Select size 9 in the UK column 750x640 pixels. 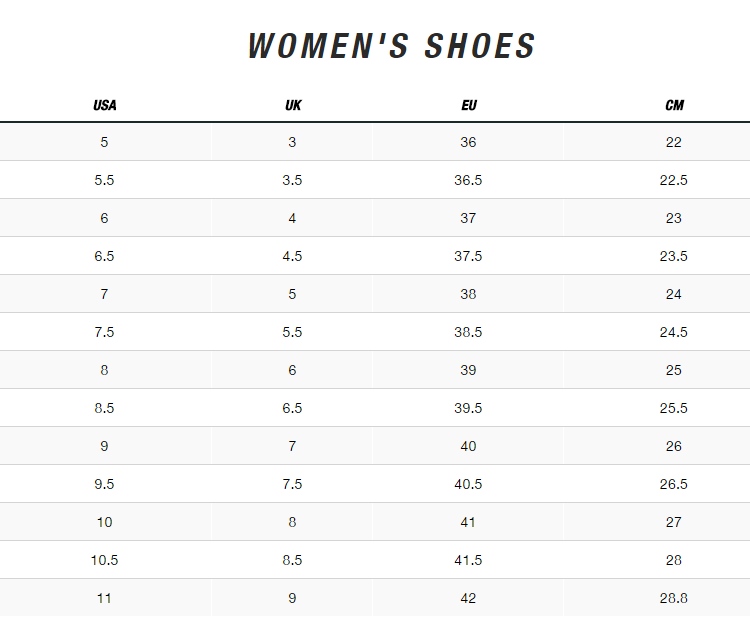point(292,598)
